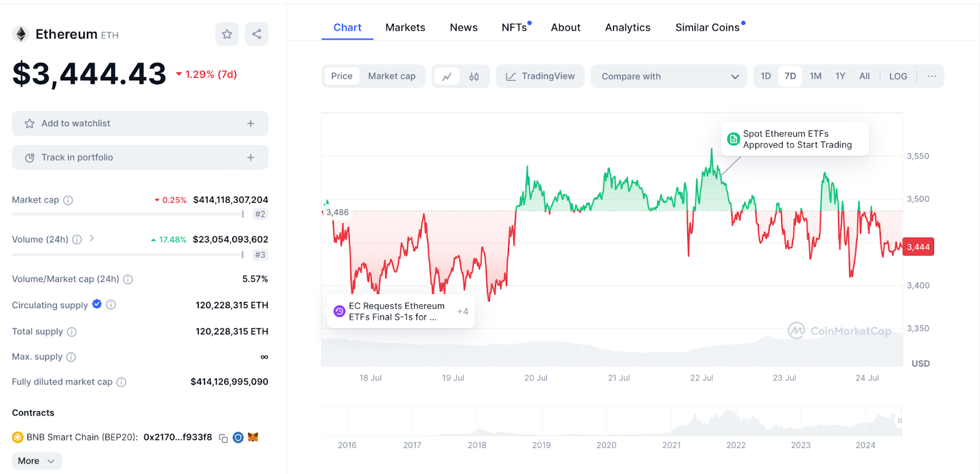Click the #2 market cap rank badge
Viewport: 980px width, 474px height.
260,214
